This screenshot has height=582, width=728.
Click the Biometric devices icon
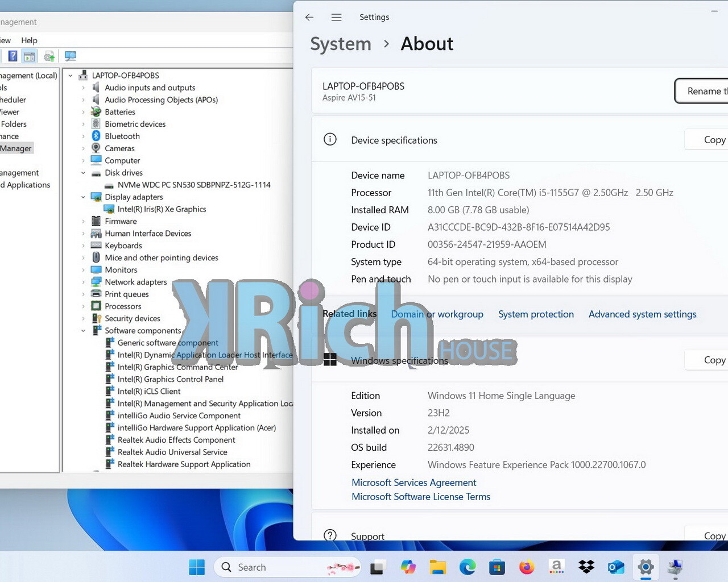[96, 124]
